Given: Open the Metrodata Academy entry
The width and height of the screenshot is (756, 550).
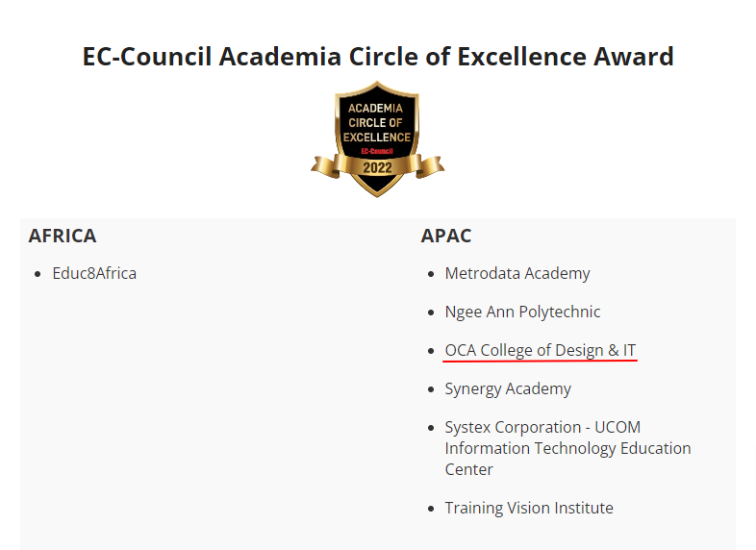Looking at the screenshot, I should (x=517, y=273).
